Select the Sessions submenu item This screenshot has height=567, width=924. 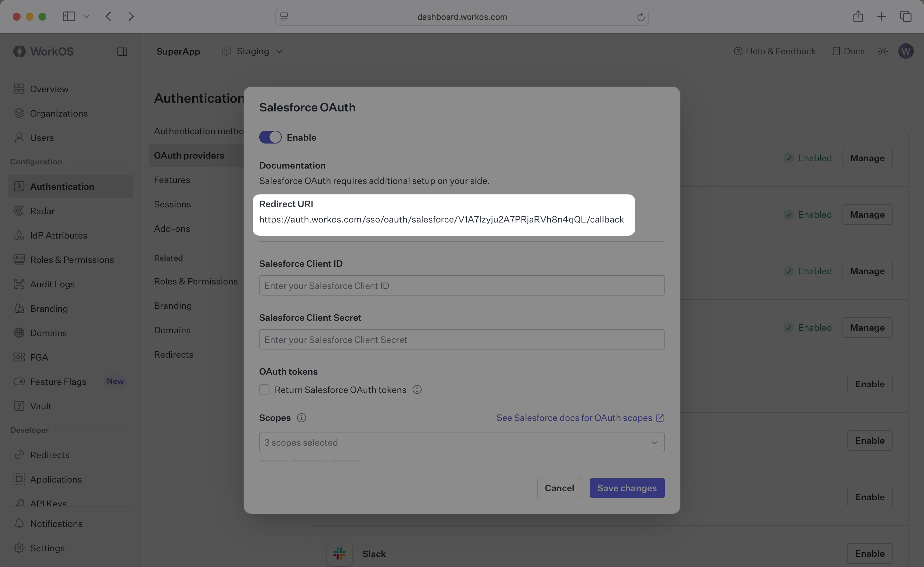pyautogui.click(x=173, y=204)
